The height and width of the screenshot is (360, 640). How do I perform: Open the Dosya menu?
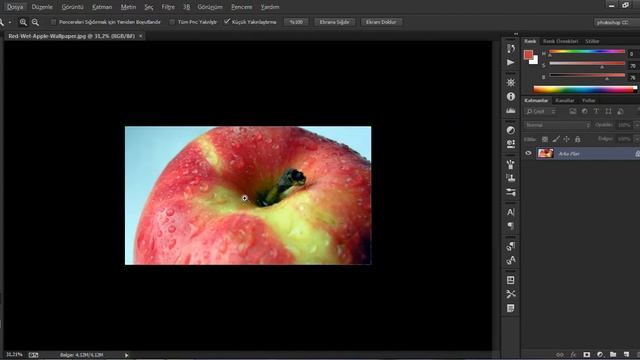(x=15, y=7)
